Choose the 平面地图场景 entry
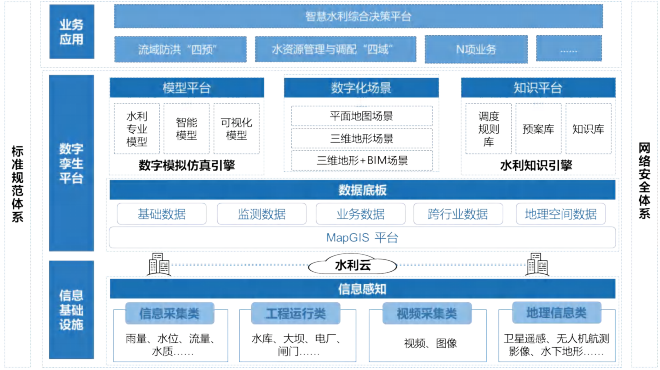 click(362, 116)
